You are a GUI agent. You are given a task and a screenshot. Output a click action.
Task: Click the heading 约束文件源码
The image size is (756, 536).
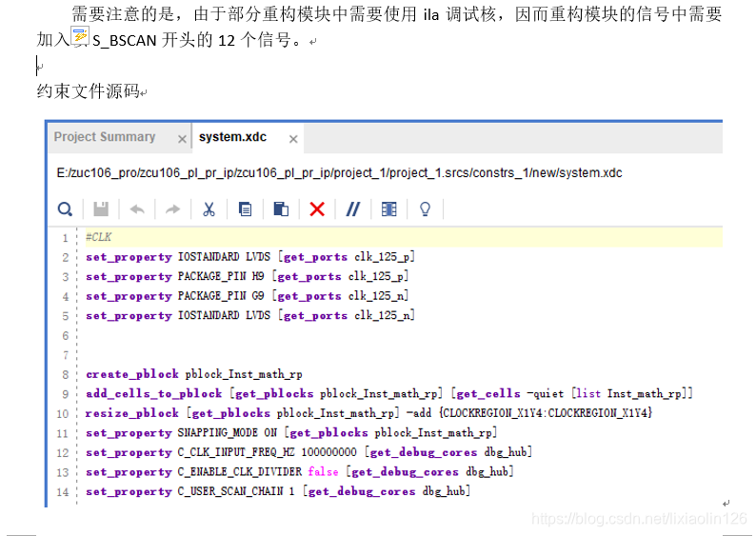(89, 90)
